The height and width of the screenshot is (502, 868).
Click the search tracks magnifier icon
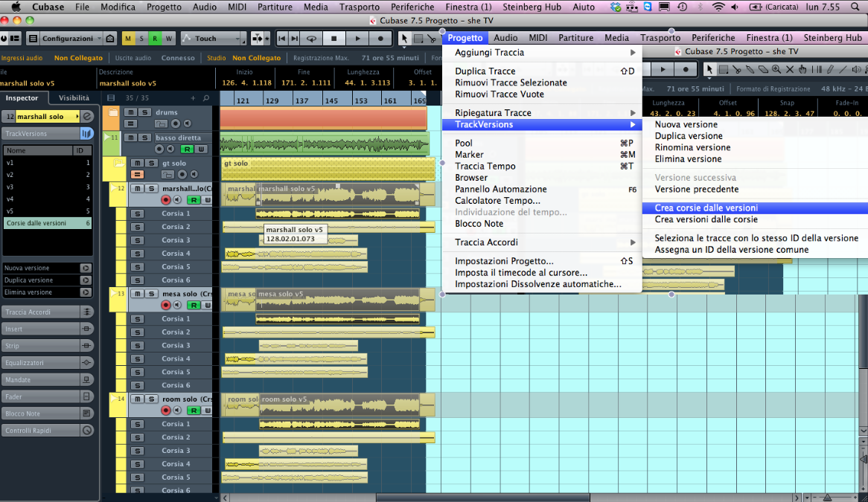click(206, 98)
